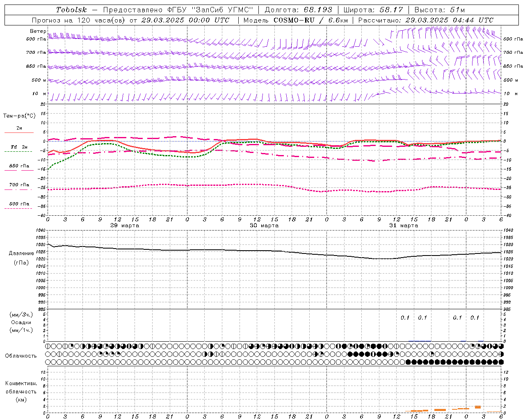The image size is (525, 420).
Task: Click the model label 'COSMO-RU / 6.6км'
Action: click(310, 20)
